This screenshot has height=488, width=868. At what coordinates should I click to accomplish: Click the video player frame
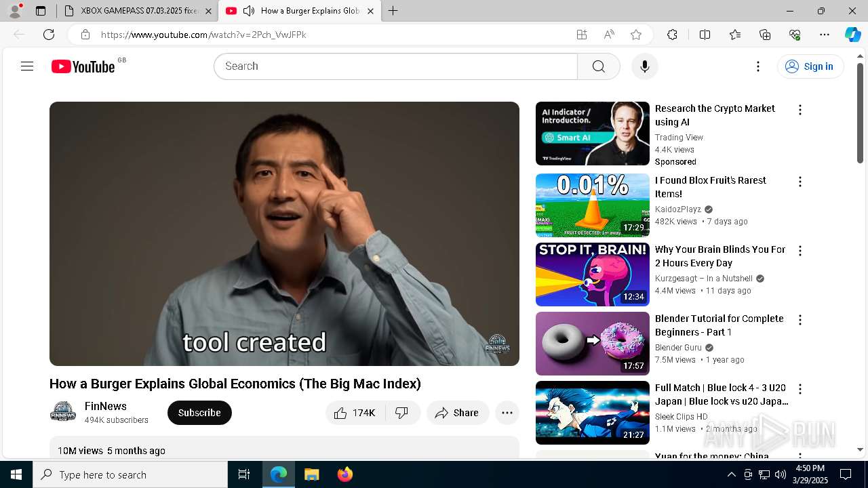[284, 234]
